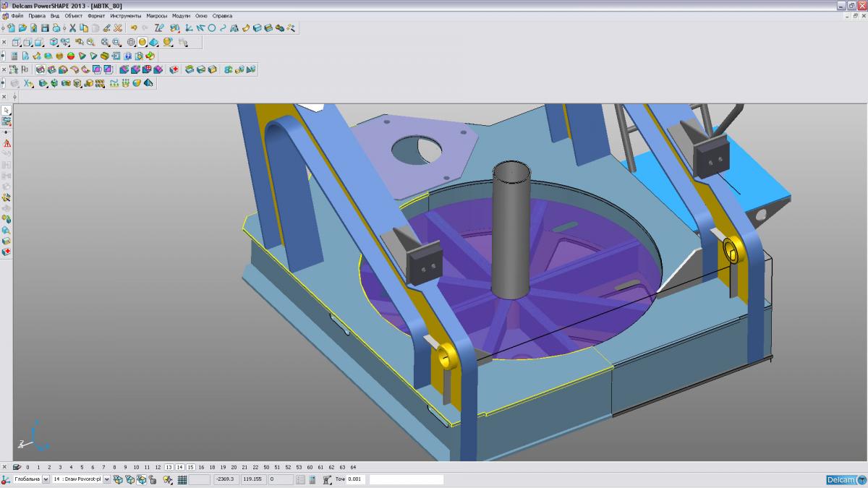Toggle level 13 visibility
868x488 pixels.
click(x=169, y=467)
